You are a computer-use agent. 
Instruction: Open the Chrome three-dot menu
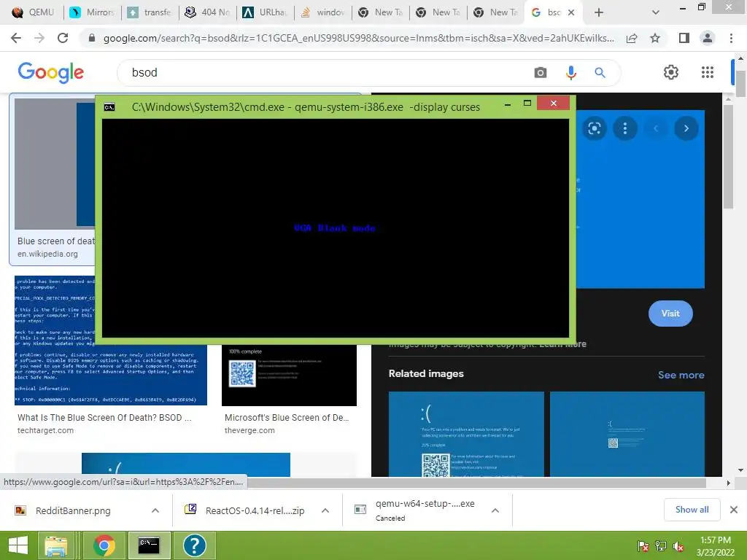[x=731, y=38]
